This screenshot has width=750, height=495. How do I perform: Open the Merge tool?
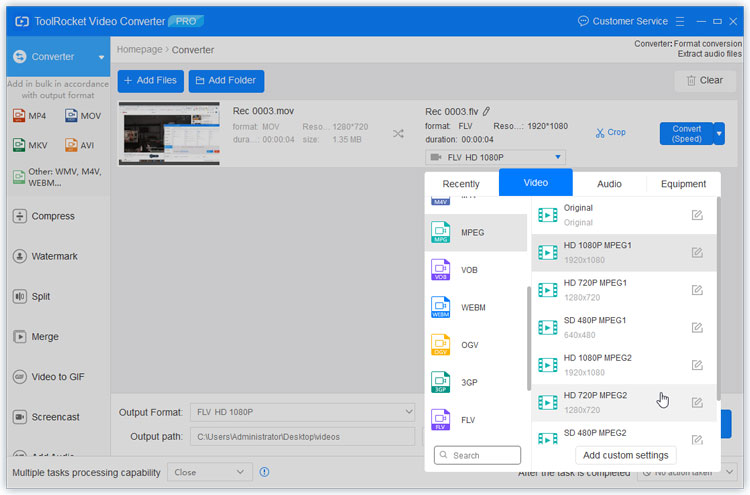[x=35, y=337]
